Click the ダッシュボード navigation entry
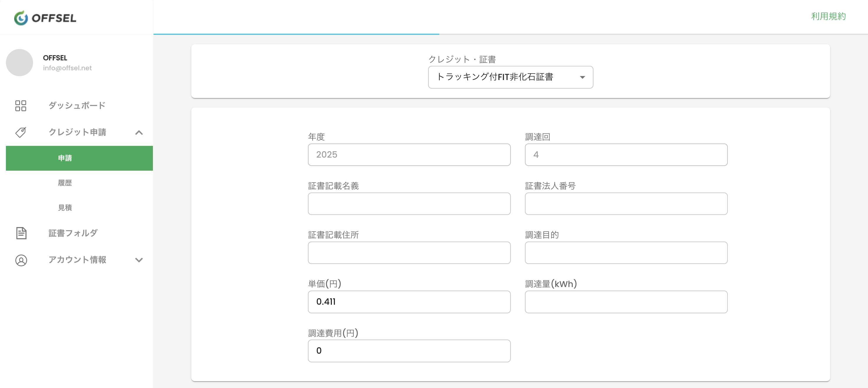The height and width of the screenshot is (388, 868). point(77,105)
